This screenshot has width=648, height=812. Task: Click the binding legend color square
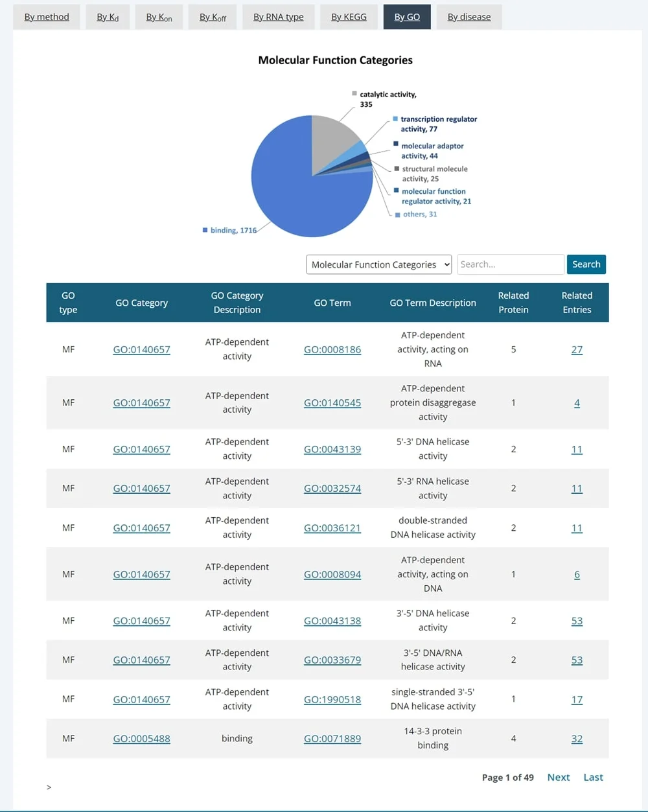tap(205, 230)
